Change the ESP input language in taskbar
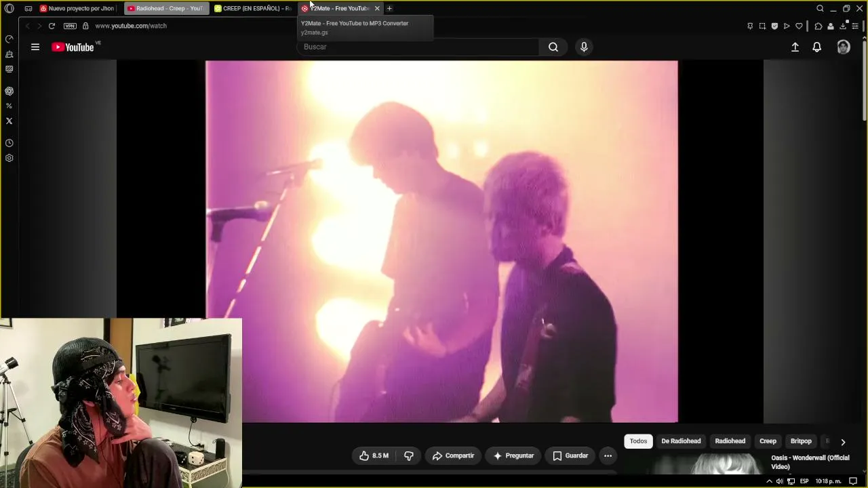 (804, 481)
